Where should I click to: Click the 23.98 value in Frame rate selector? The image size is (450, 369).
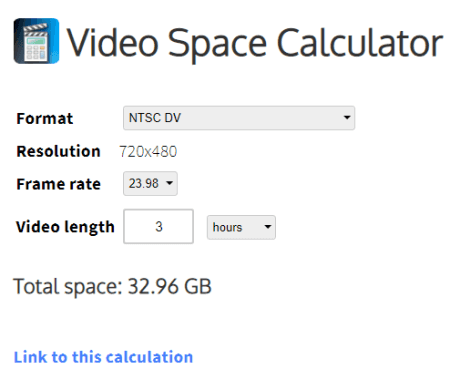pos(144,183)
